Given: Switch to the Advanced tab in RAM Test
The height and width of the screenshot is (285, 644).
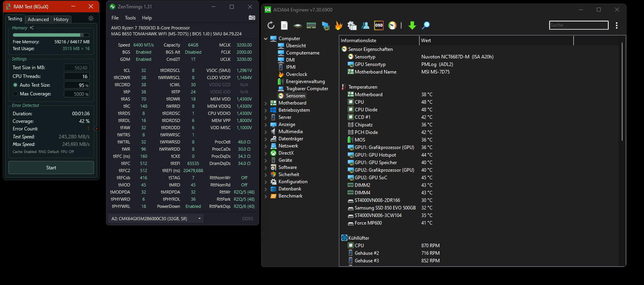Looking at the screenshot, I should (x=38, y=19).
